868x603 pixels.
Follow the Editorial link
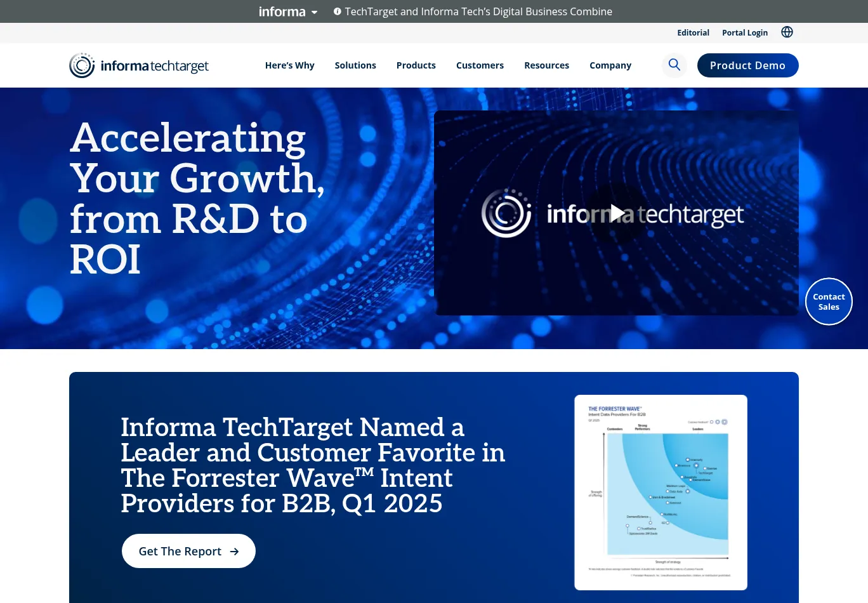click(x=693, y=33)
